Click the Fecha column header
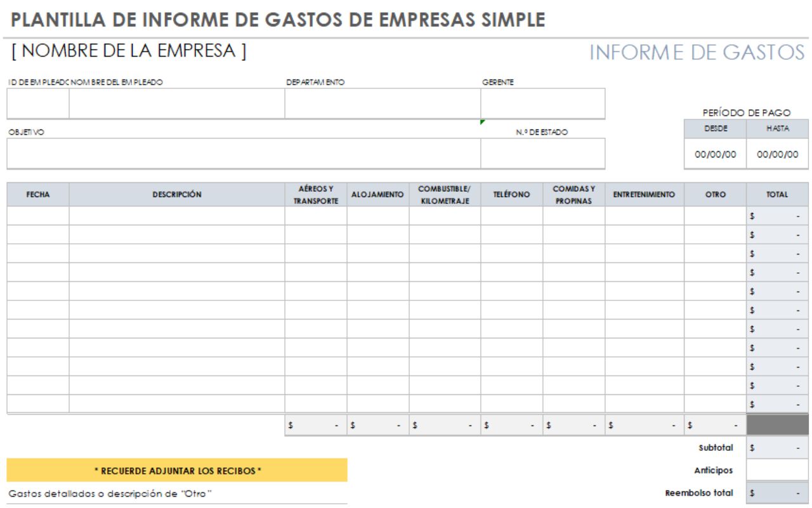 38,195
